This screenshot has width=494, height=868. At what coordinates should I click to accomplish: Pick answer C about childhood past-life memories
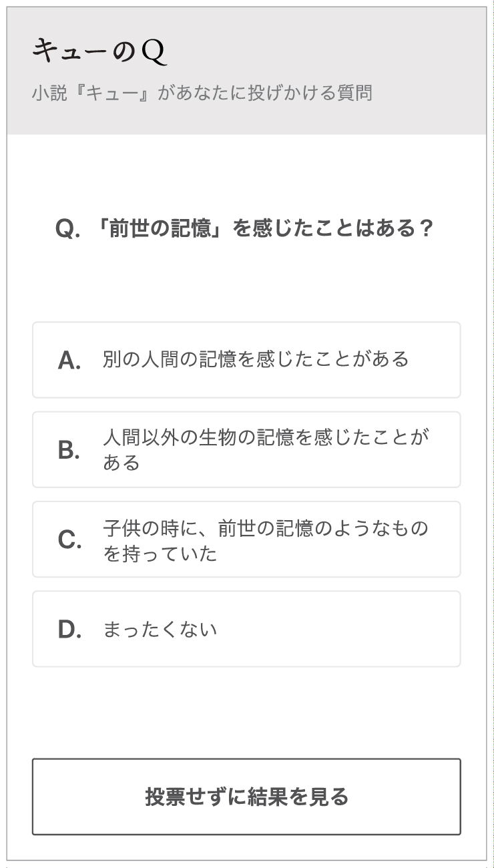[246, 539]
